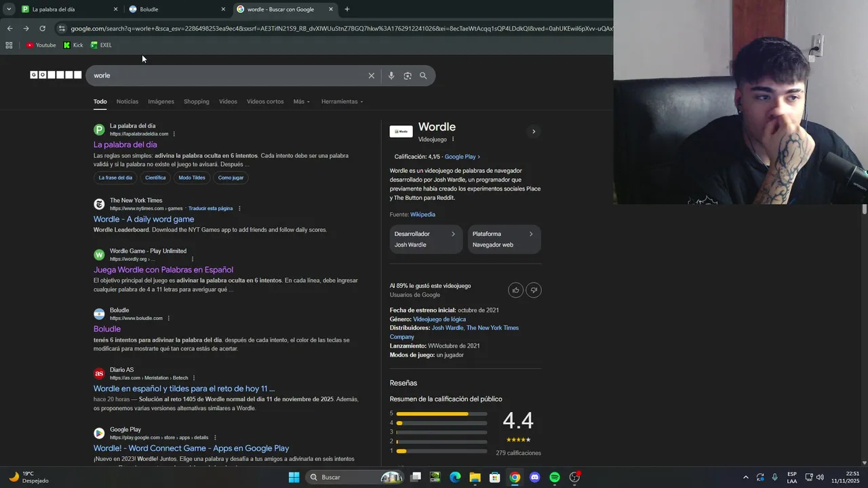
Task: Click the Modo Tildes sitelink chip
Action: click(x=192, y=178)
